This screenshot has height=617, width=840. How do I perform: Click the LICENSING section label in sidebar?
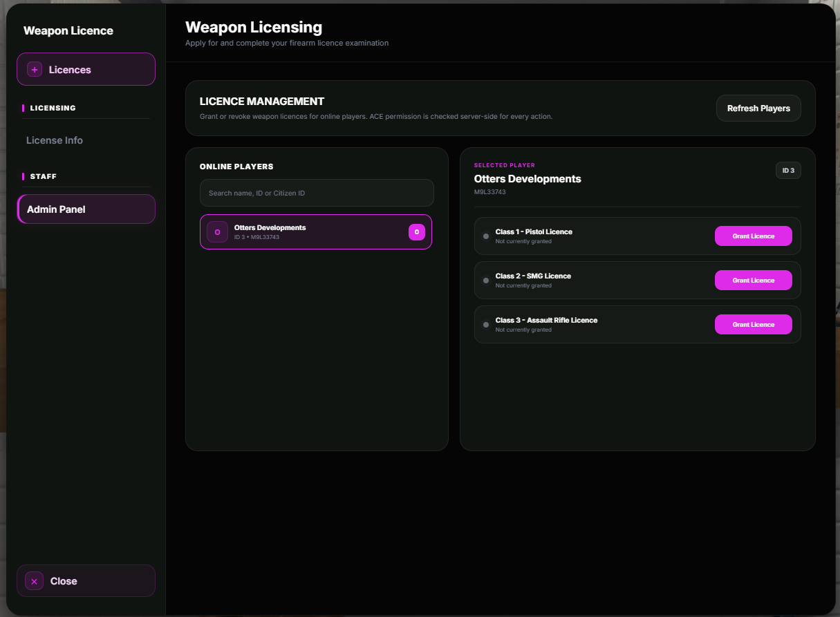tap(53, 108)
